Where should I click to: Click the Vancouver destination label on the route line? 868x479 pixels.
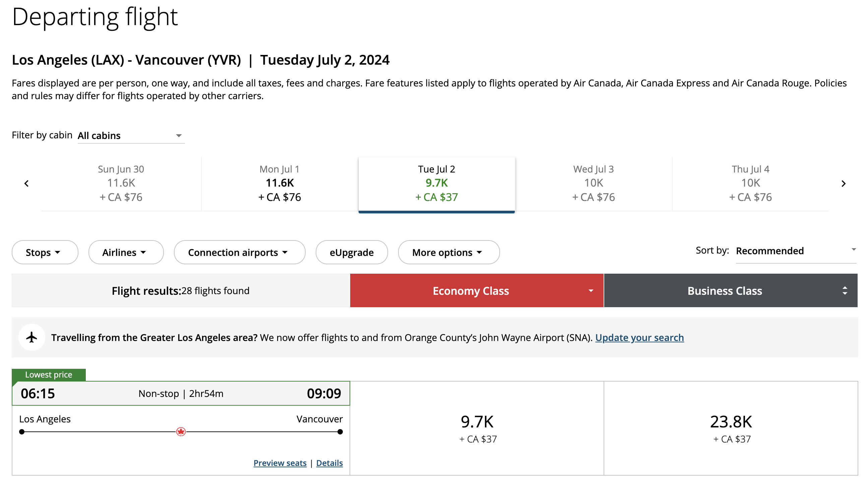[x=319, y=419]
